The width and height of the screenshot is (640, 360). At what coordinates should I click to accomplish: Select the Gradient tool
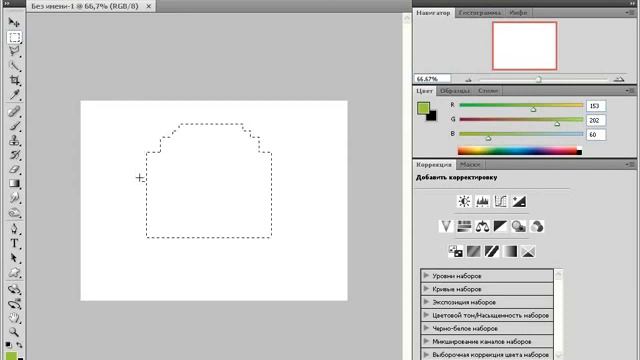click(x=14, y=183)
